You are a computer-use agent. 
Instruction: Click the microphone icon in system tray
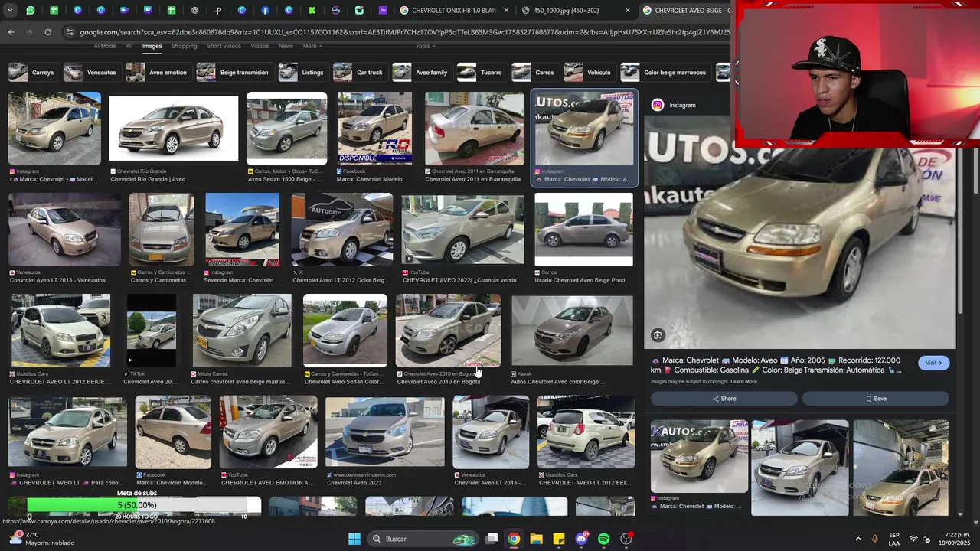pos(874,539)
